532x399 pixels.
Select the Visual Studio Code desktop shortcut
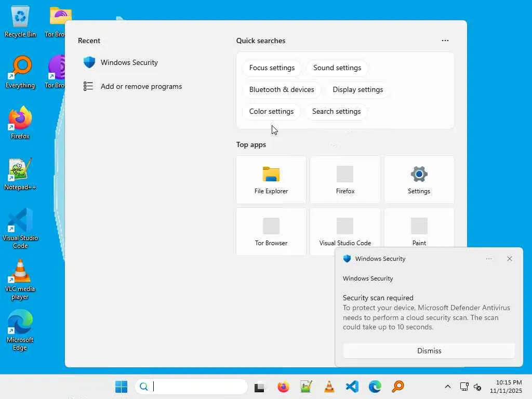coord(20,229)
